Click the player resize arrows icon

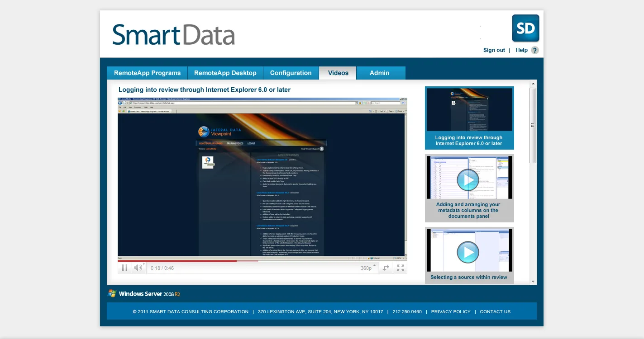(386, 268)
